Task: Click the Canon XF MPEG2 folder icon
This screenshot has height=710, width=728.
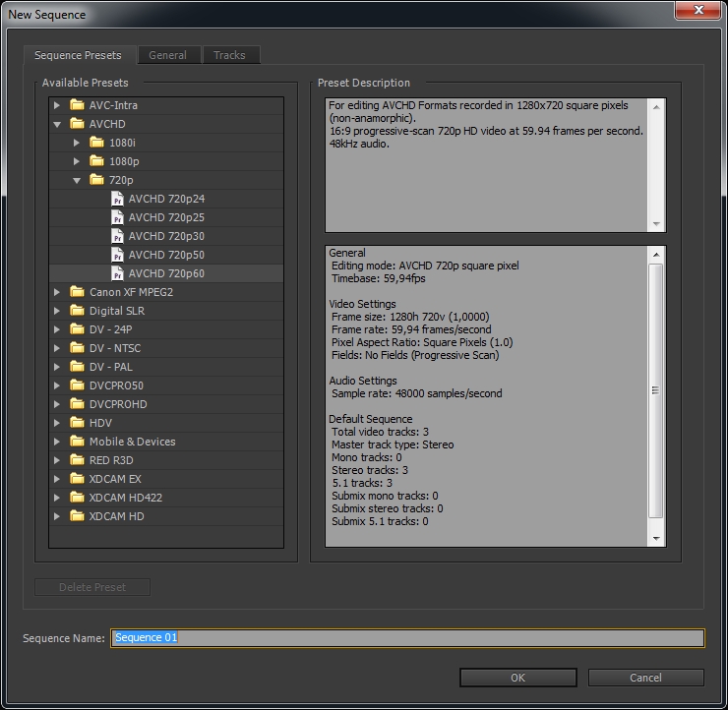Action: pos(77,292)
